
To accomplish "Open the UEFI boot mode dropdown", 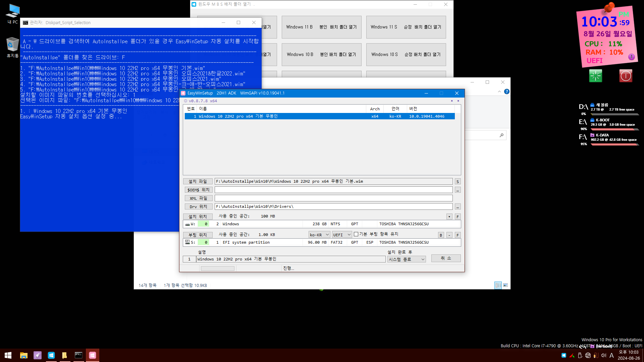I will [341, 235].
